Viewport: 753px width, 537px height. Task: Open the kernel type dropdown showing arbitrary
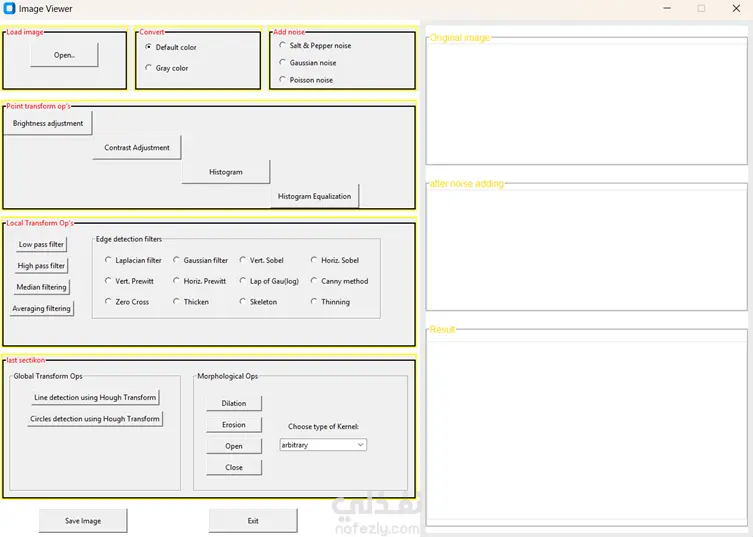coord(323,445)
